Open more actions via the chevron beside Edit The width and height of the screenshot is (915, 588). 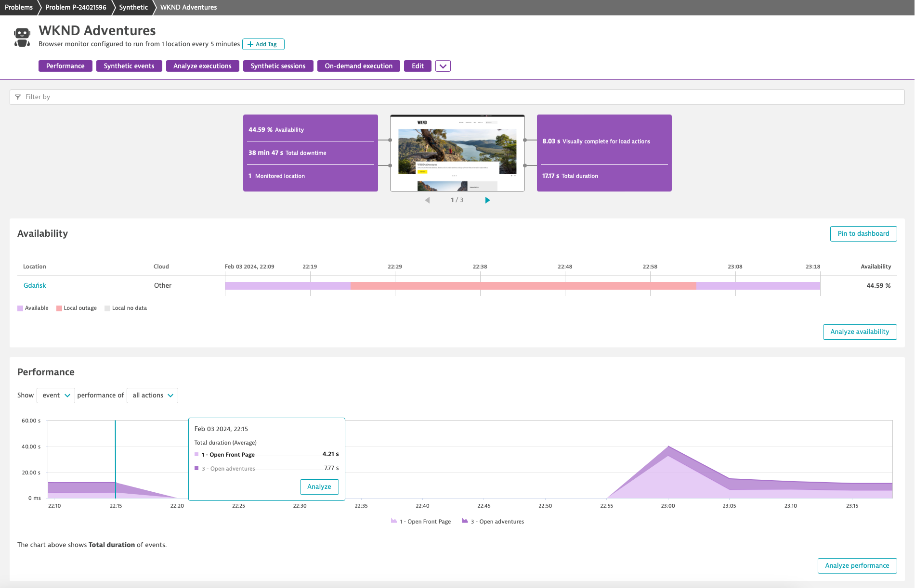pyautogui.click(x=443, y=66)
